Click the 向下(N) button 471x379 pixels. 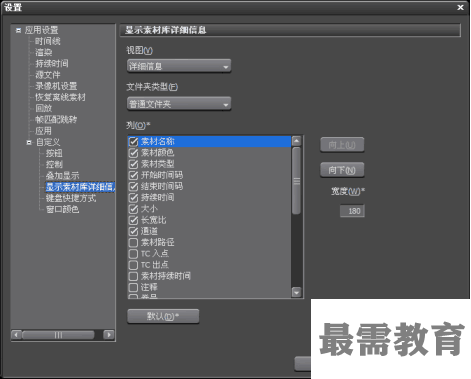click(342, 170)
